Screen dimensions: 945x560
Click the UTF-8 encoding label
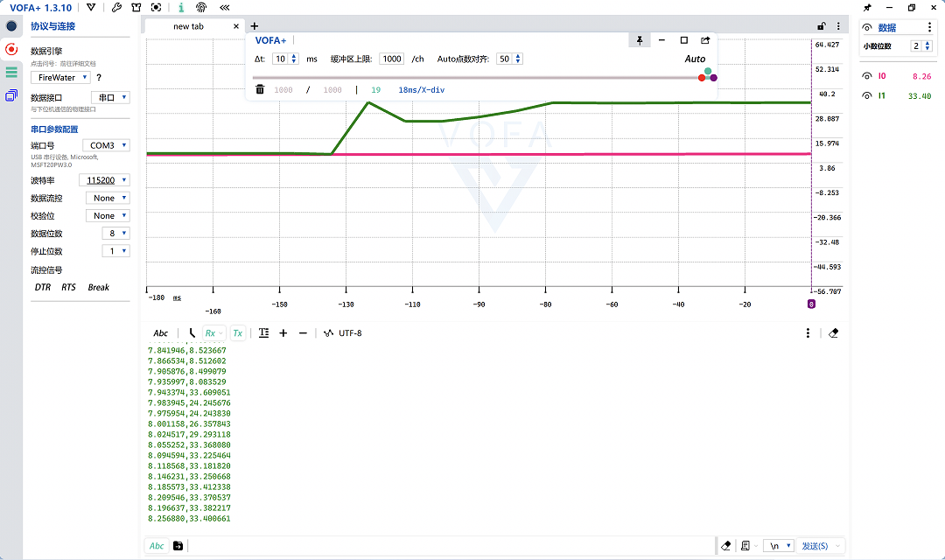[350, 332]
